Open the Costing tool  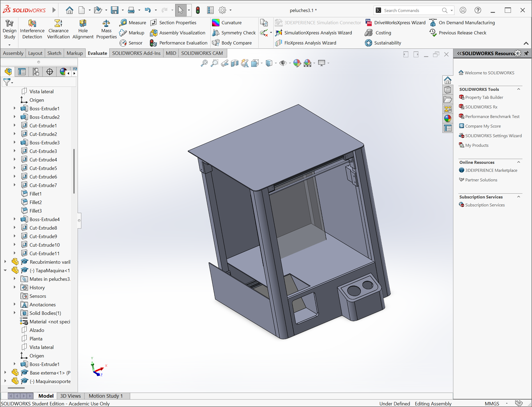(x=378, y=33)
